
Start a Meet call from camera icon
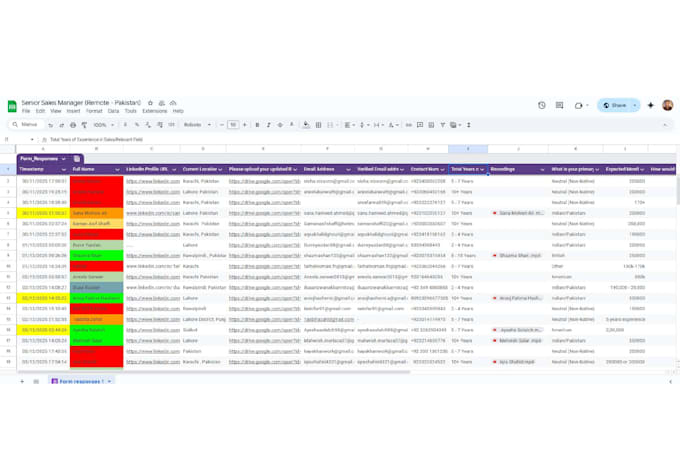pyautogui.click(x=579, y=105)
